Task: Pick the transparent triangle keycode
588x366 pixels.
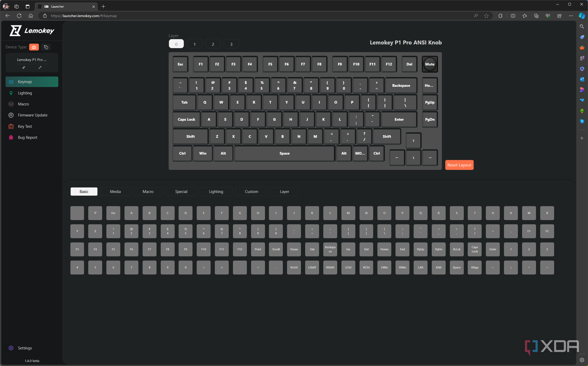Action: [95, 213]
